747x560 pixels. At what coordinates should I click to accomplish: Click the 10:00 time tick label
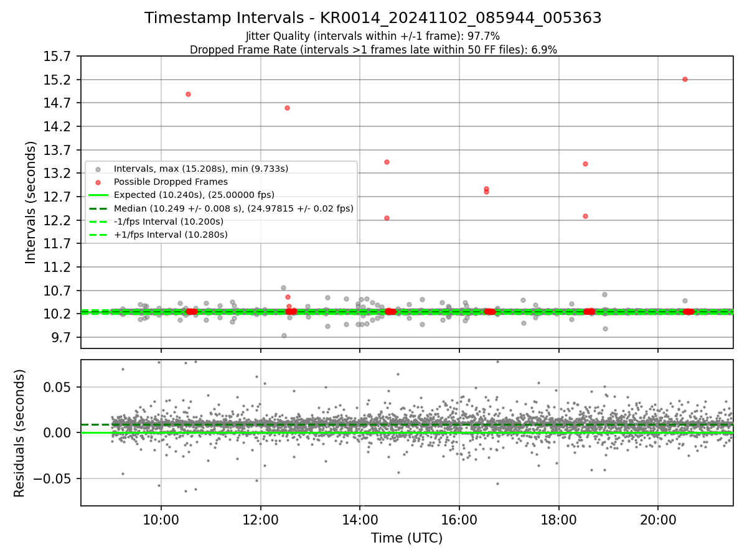coord(161,519)
